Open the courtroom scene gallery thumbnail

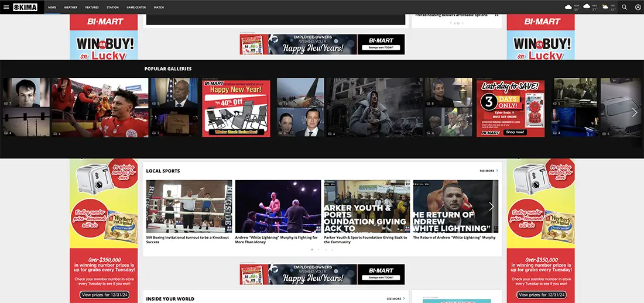pos(575,92)
